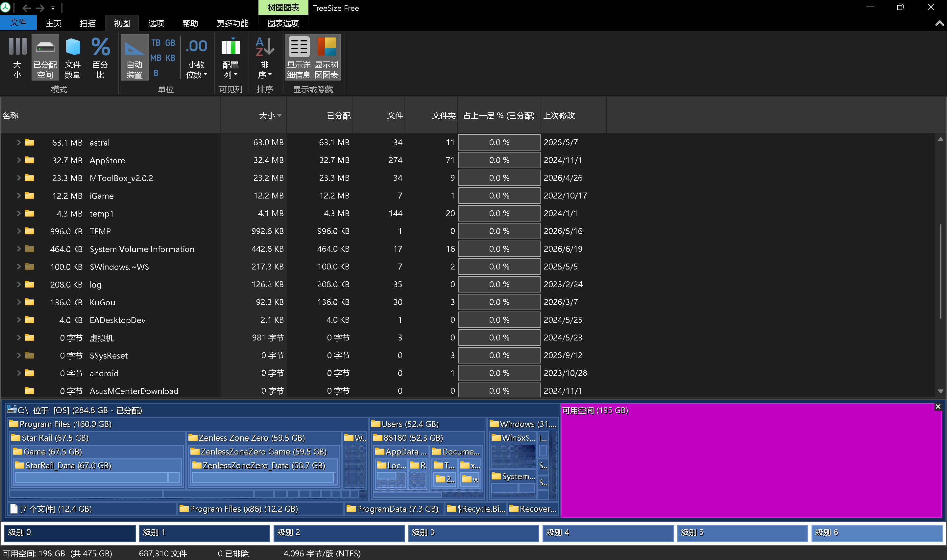This screenshot has height=560, width=947.
Task: Open the 配置列 configure columns dropdown
Action: [231, 58]
